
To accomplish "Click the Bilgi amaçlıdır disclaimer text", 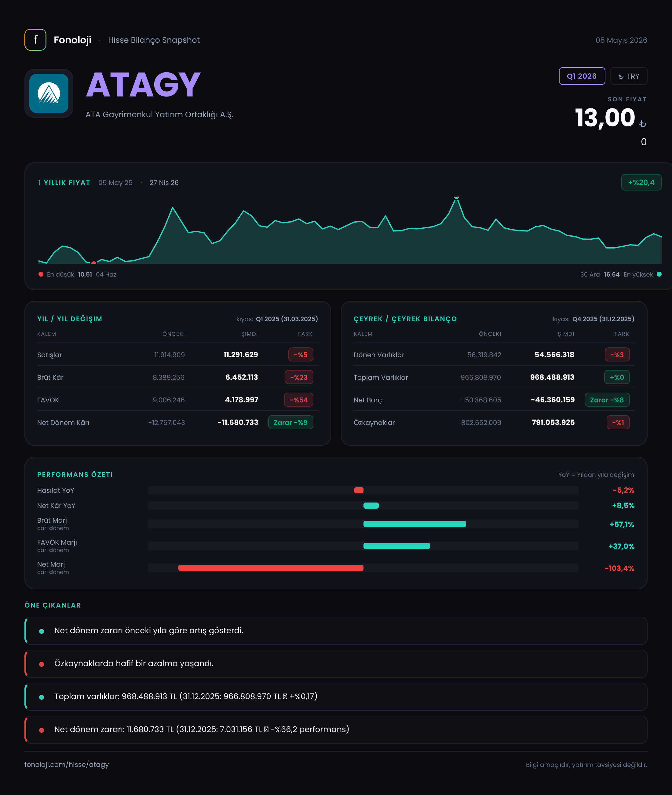I will pos(586,764).
